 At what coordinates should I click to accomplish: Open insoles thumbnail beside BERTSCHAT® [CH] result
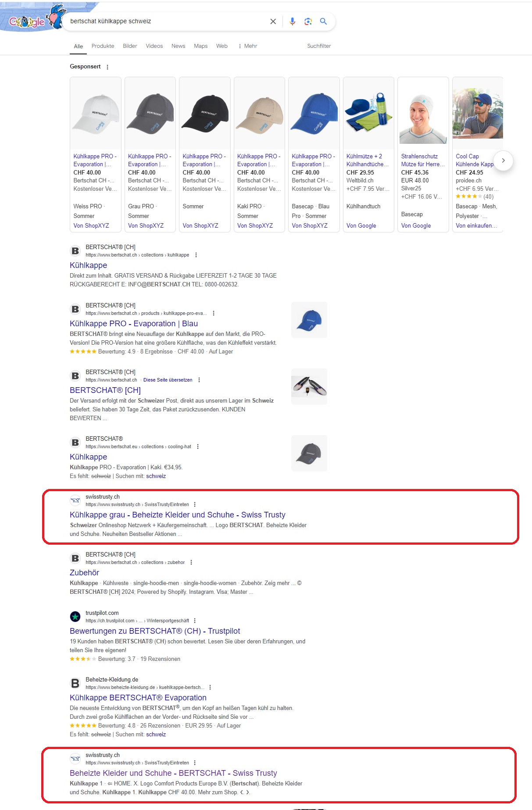point(309,387)
